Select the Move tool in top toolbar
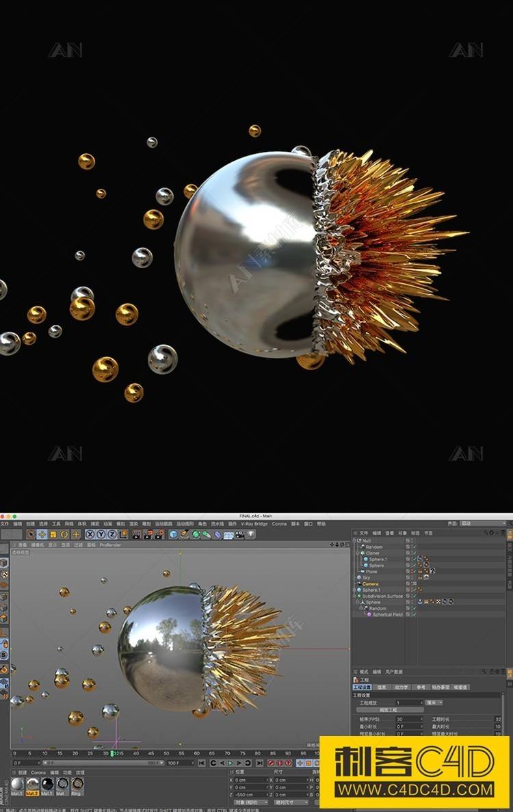513x812 pixels. click(x=42, y=534)
